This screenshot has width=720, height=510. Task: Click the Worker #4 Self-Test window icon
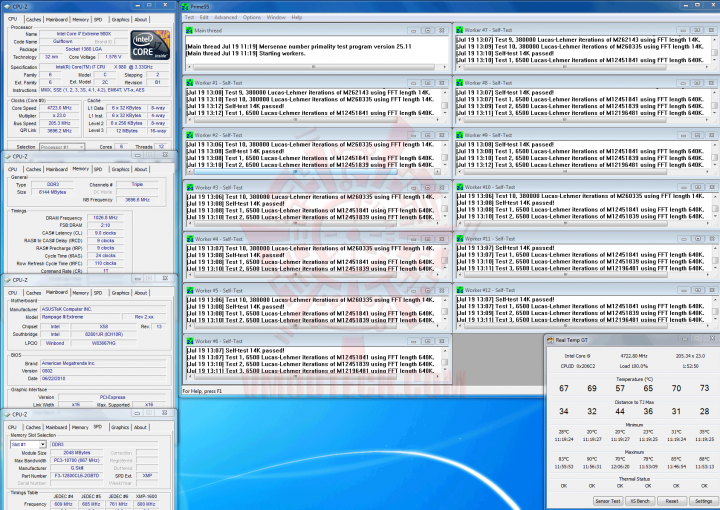pyautogui.click(x=190, y=239)
